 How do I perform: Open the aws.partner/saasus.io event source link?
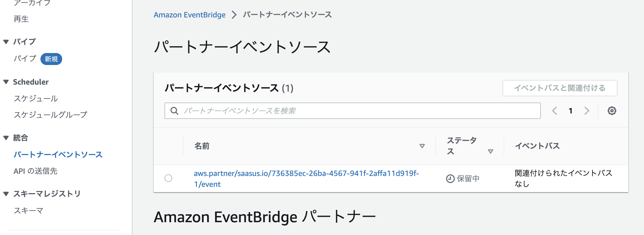[x=306, y=179]
